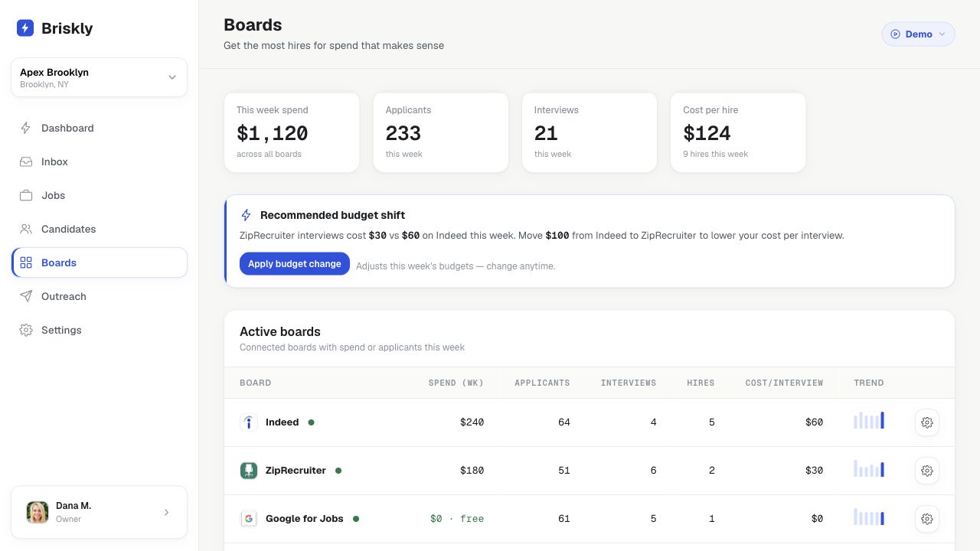980x551 pixels.
Task: Open the Candidates section
Action: coord(99,229)
